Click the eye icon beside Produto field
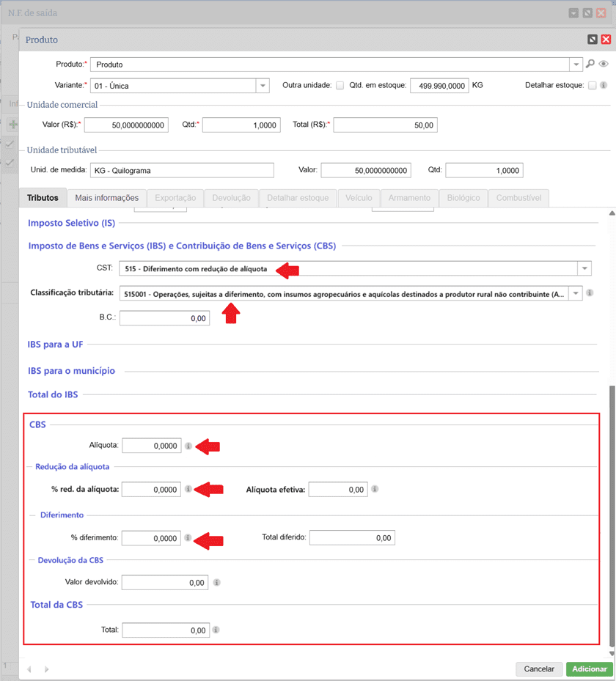 point(604,65)
